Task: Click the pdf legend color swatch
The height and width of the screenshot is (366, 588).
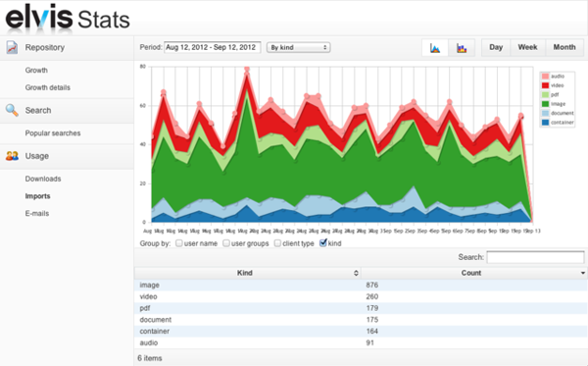Action: 545,94
